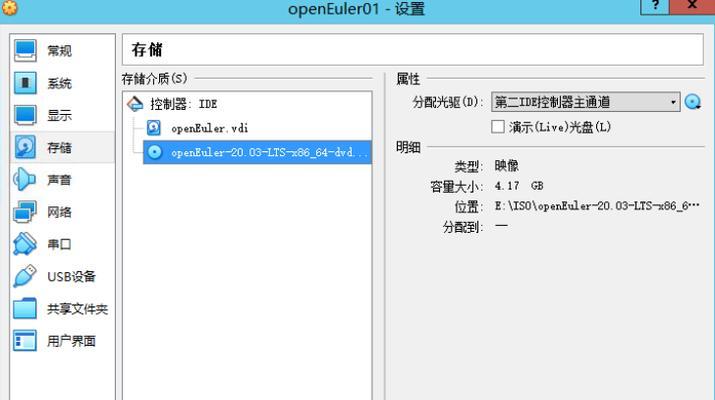Open the 常规 general settings icon

[25, 51]
